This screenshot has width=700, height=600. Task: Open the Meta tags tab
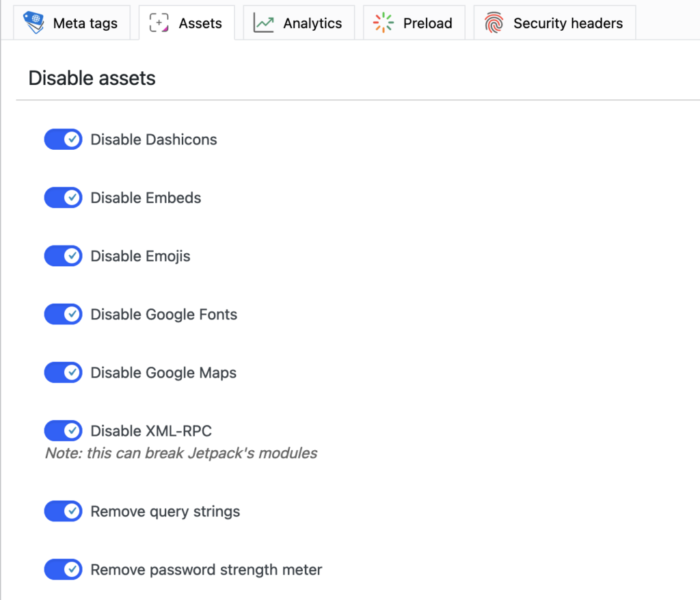click(x=72, y=23)
